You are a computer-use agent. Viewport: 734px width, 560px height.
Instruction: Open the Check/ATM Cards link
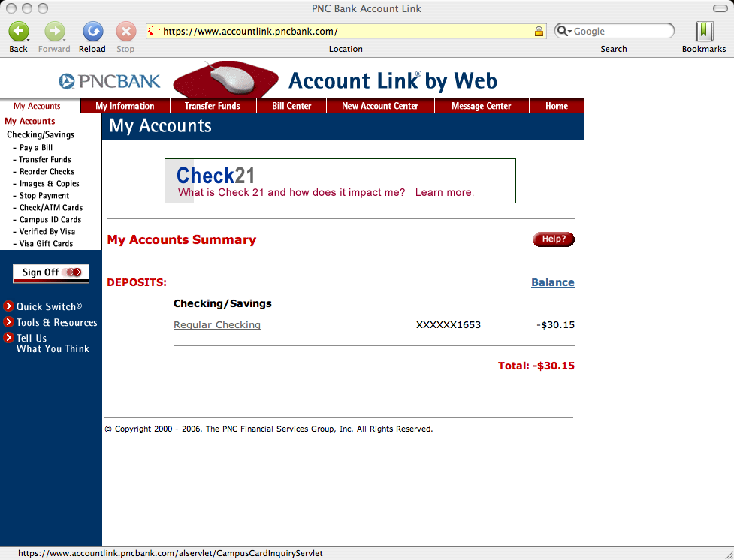[x=51, y=208]
